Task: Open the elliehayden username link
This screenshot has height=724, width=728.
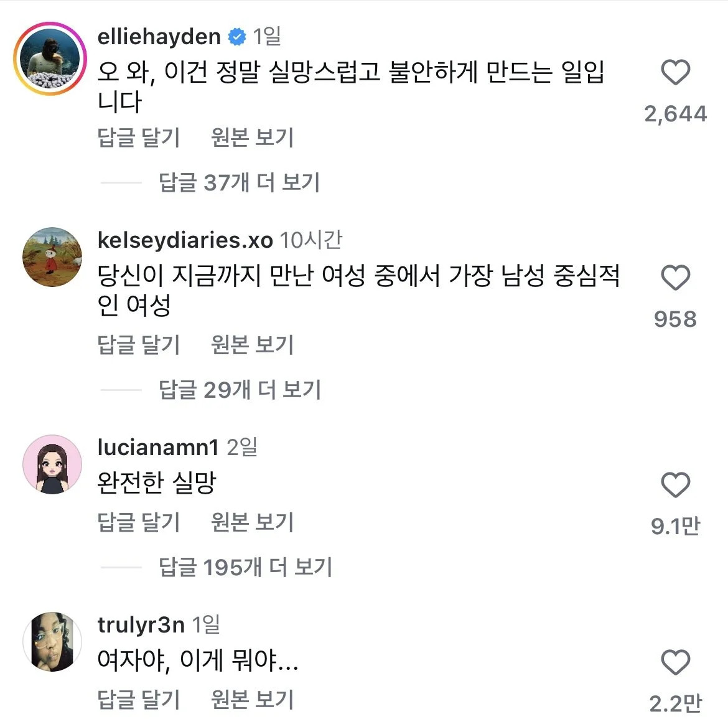Action: (159, 37)
